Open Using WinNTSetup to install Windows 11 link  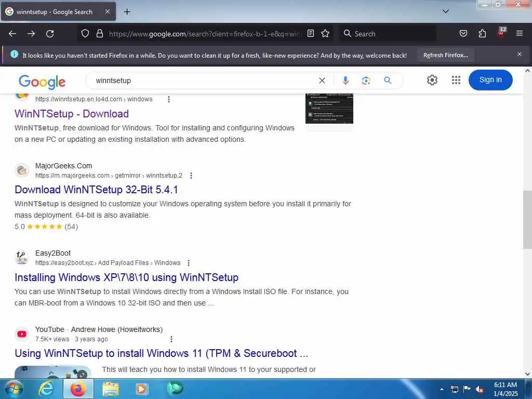click(x=161, y=353)
